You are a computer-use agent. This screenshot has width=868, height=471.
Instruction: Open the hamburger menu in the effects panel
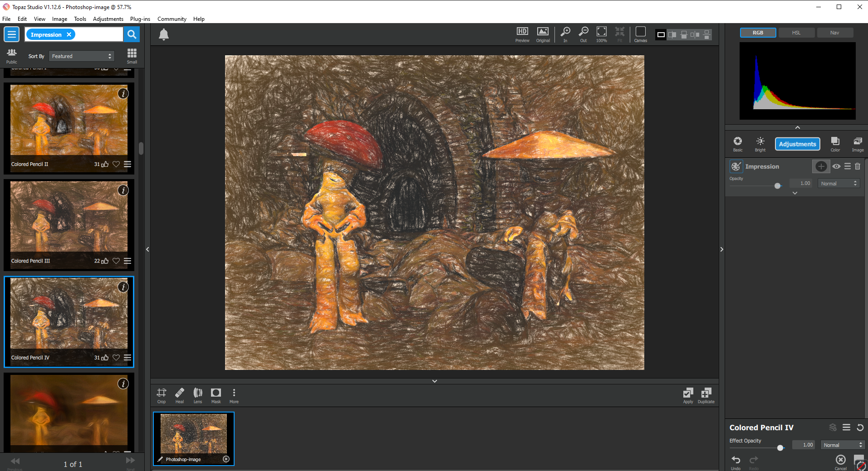coord(12,34)
